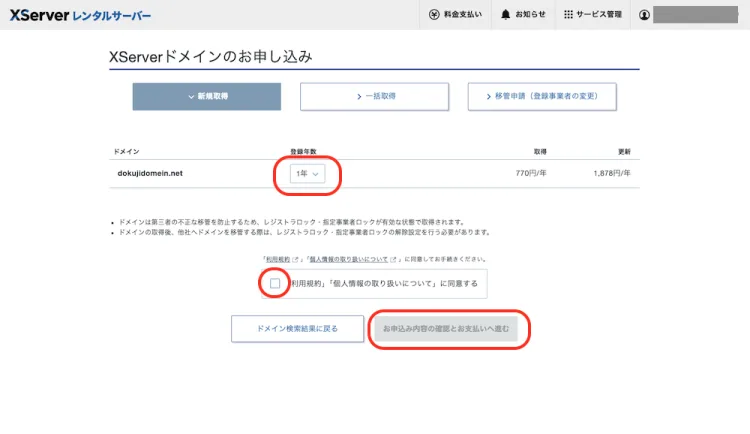Screen dimensions: 750x434
Task: Switch to the 一括取得 tab
Action: pyautogui.click(x=375, y=97)
